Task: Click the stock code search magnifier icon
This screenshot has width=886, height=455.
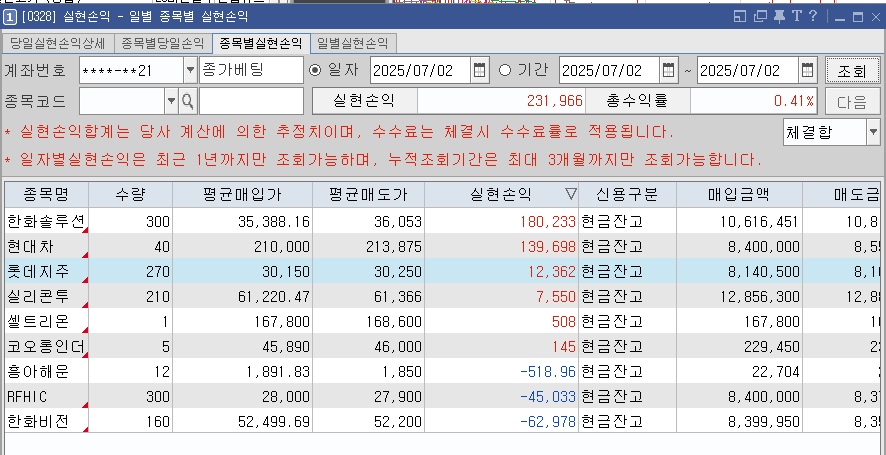Action: click(187, 101)
